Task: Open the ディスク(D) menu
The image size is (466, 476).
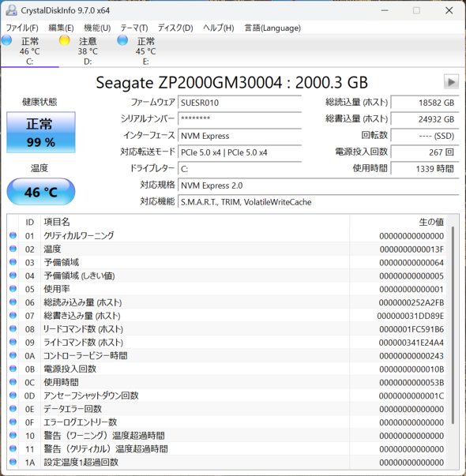Action: (175, 28)
